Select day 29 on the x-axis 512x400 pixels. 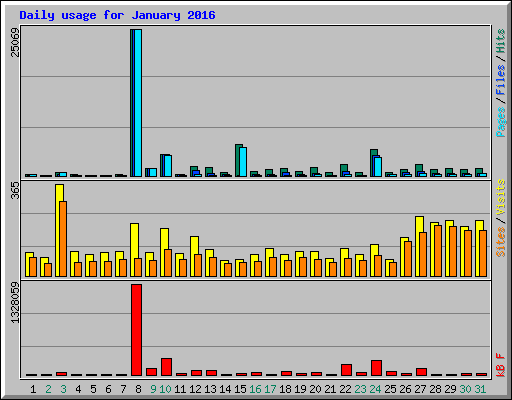[x=450, y=389]
